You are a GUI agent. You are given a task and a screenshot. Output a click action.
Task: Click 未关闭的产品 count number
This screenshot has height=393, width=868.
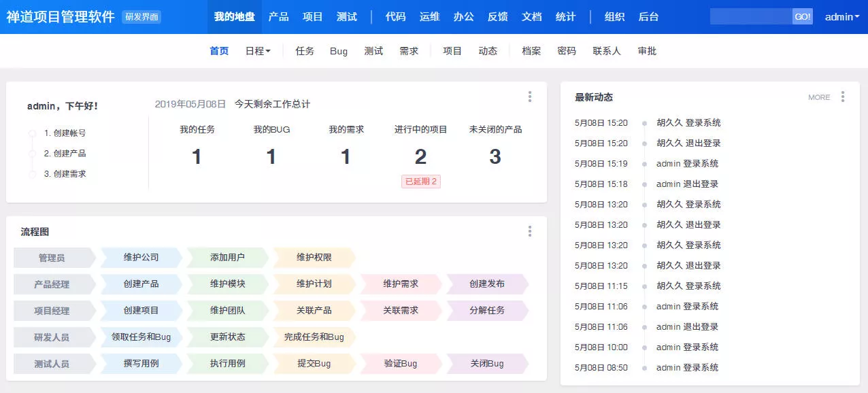[495, 157]
